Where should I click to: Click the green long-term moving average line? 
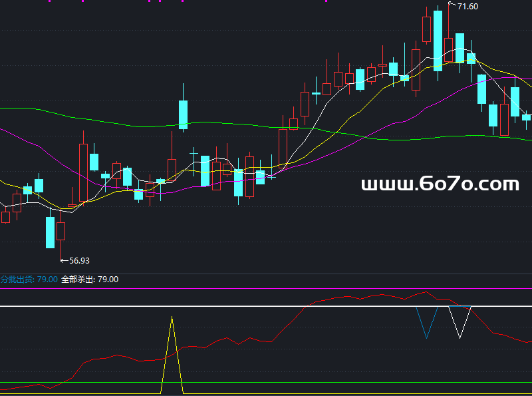(102, 121)
